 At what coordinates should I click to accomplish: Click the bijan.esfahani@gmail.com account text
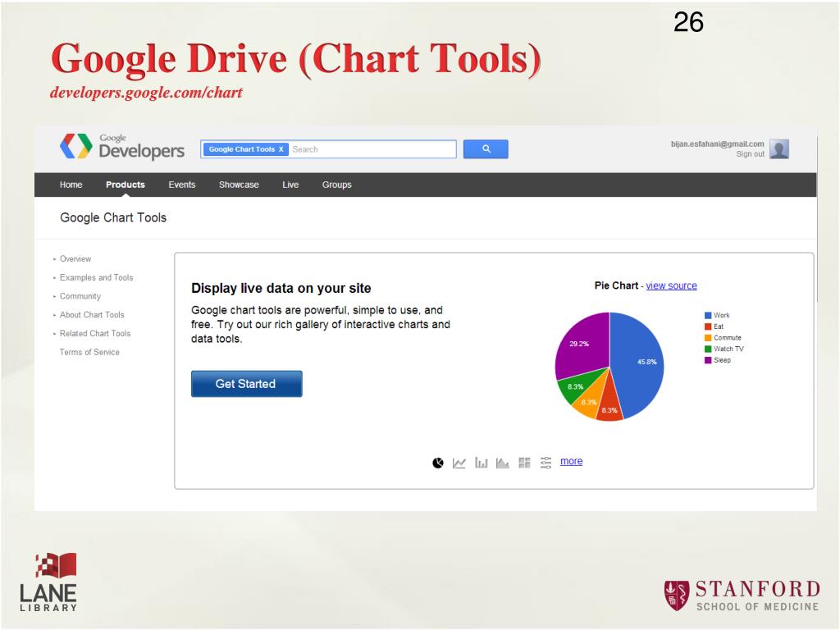(x=717, y=144)
